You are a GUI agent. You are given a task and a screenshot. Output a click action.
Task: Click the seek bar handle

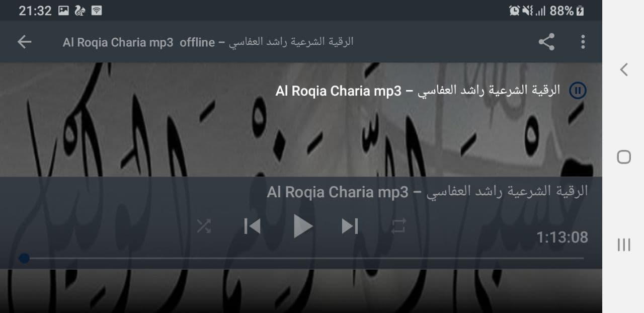coord(24,259)
